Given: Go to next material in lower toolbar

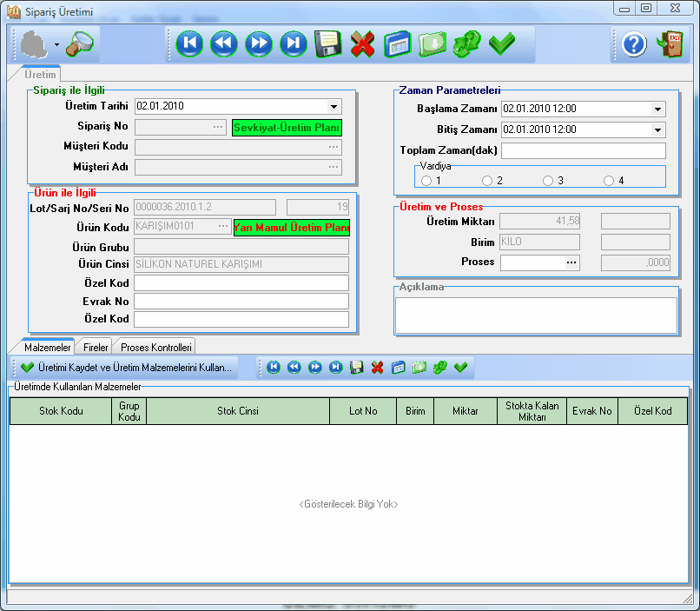Looking at the screenshot, I should coord(314,367).
